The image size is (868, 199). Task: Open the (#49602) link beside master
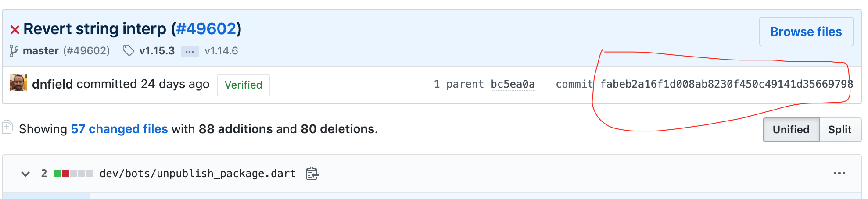86,51
